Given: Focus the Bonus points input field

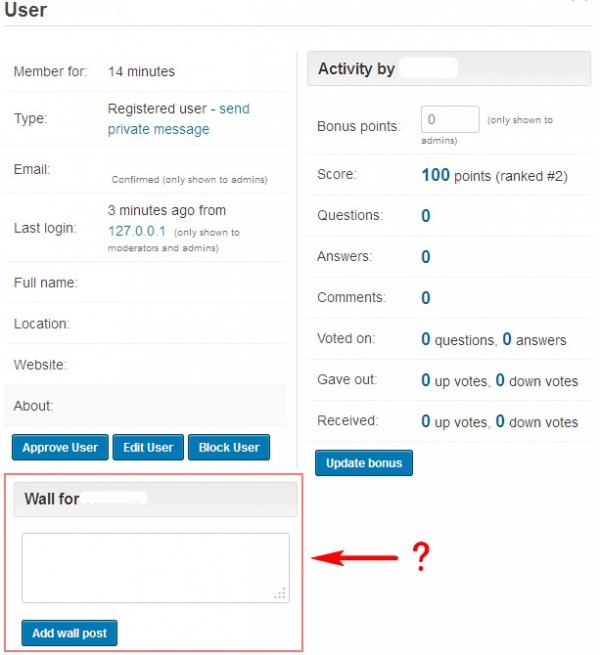Looking at the screenshot, I should 450,120.
